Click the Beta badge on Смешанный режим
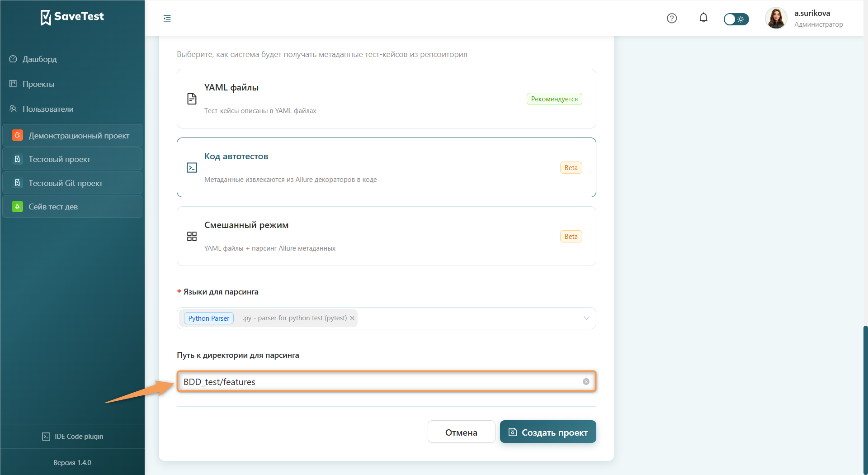The width and height of the screenshot is (868, 475). [571, 236]
